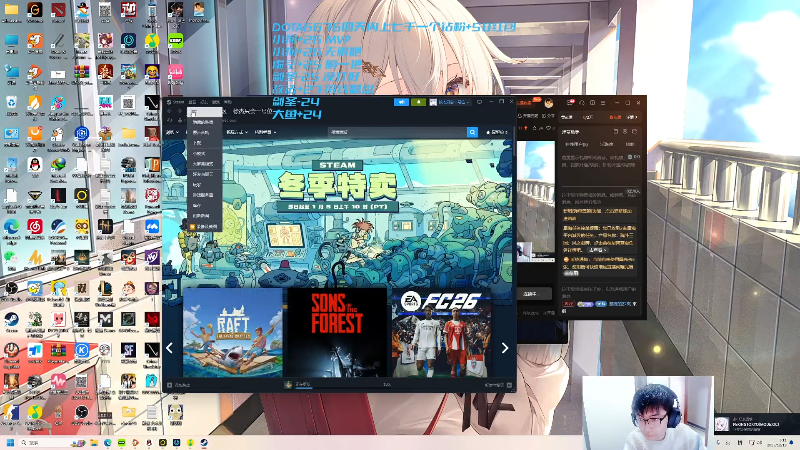
Task: Expand the store dropdown immediately left of the search box
Action: [265, 132]
